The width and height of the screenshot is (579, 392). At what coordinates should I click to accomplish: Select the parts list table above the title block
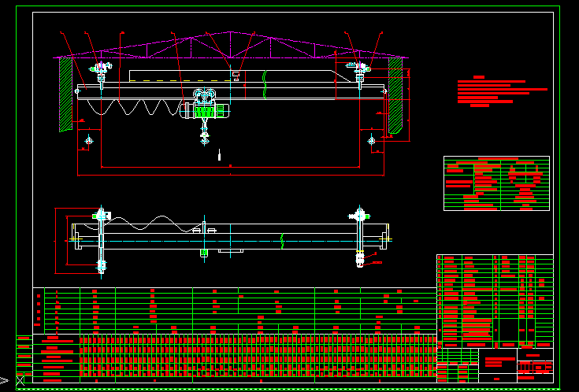click(x=495, y=301)
